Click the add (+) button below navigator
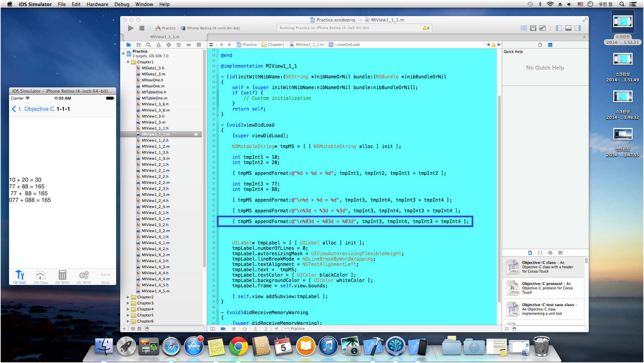 (x=124, y=329)
